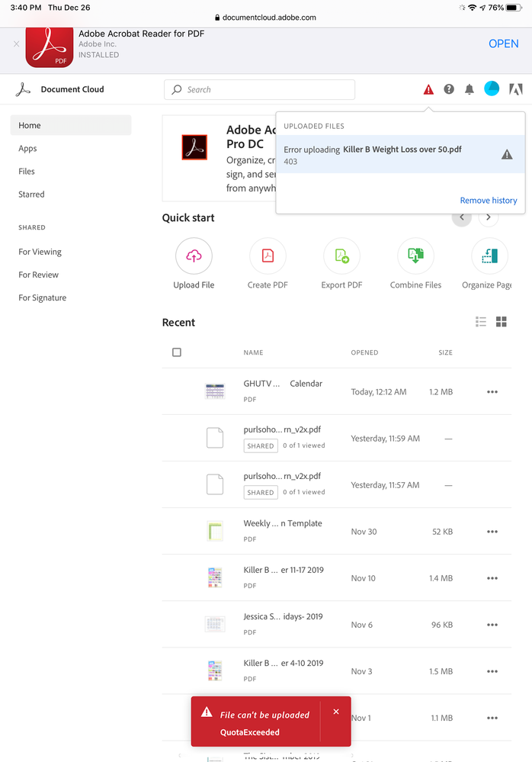Click the Upload File cloud icon
The height and width of the screenshot is (762, 532).
pos(194,257)
